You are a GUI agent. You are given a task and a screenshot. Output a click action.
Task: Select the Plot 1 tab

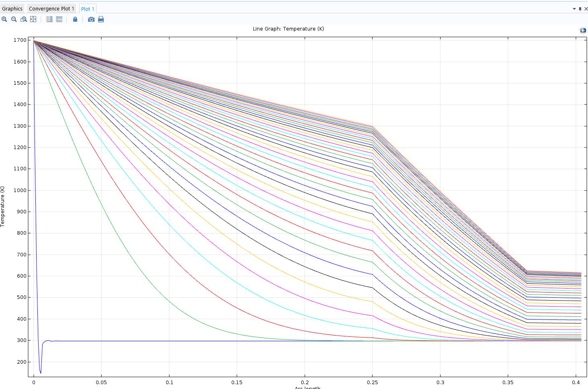(x=88, y=8)
